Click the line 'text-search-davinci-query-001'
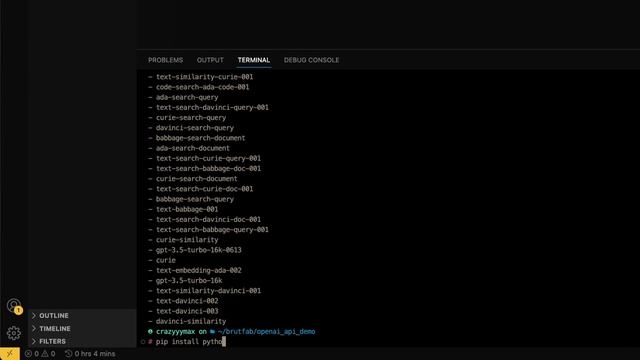The width and height of the screenshot is (640, 360). pyautogui.click(x=212, y=107)
